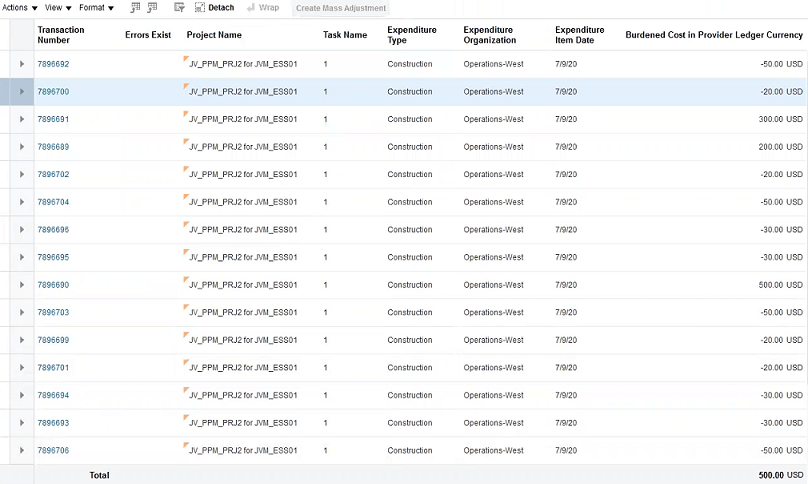The width and height of the screenshot is (808, 484).
Task: Expand row for transaction 7896690
Action: 22,285
